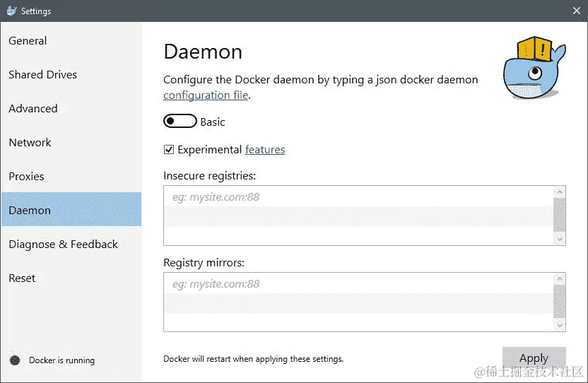Follow the experimental features link
Screen dimensions: 588x383
click(x=265, y=150)
